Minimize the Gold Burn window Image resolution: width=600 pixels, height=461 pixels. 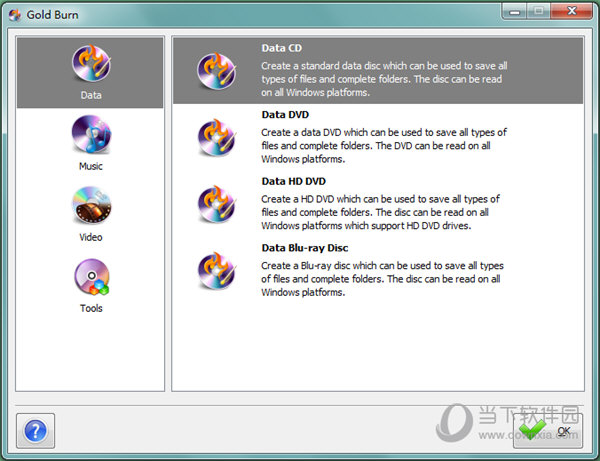(x=514, y=11)
